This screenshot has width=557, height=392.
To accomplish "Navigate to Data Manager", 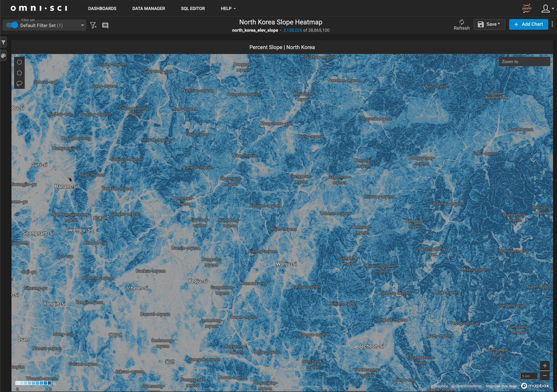I will 149,8.
